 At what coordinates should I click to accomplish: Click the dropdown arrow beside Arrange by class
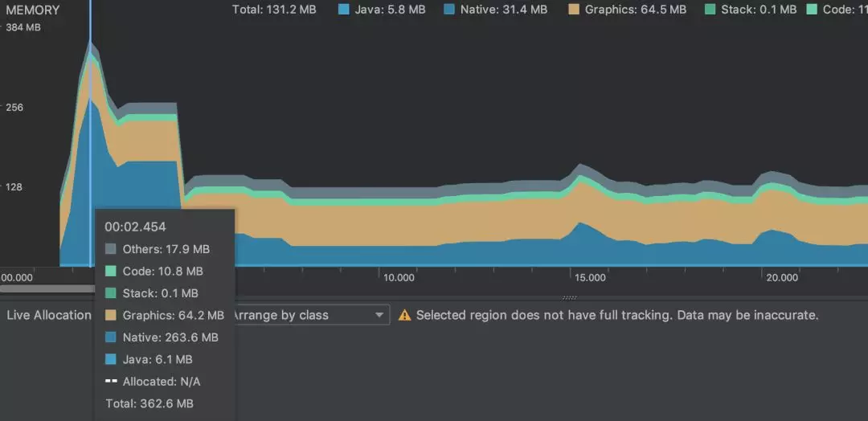click(379, 315)
